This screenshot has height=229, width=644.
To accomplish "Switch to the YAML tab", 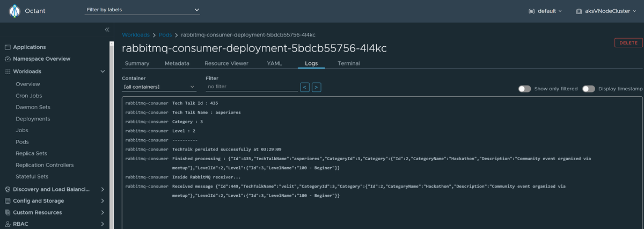I will pos(274,63).
